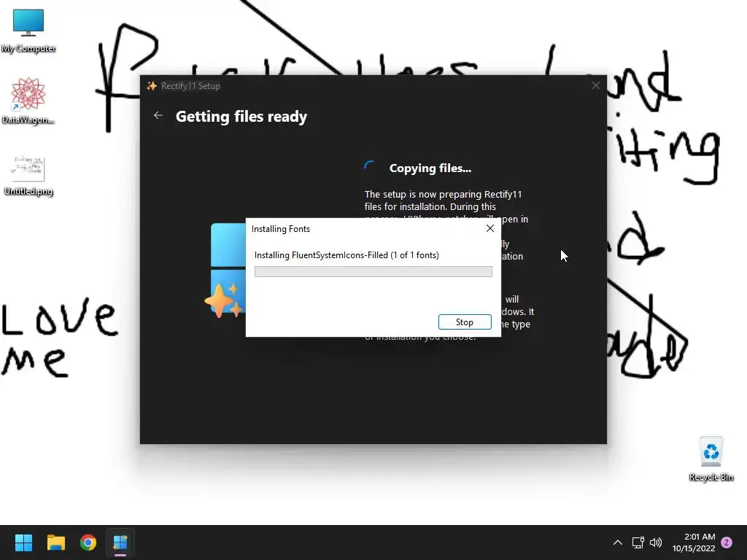Close the Installing Fonts dialog
Image resolution: width=747 pixels, height=560 pixels.
(x=489, y=228)
